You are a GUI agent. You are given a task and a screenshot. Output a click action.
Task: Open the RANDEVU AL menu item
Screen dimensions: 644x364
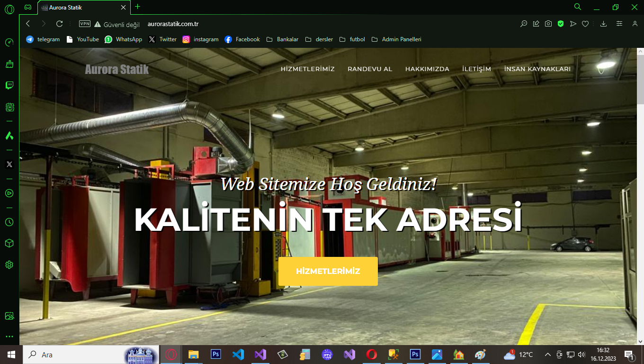click(x=370, y=69)
